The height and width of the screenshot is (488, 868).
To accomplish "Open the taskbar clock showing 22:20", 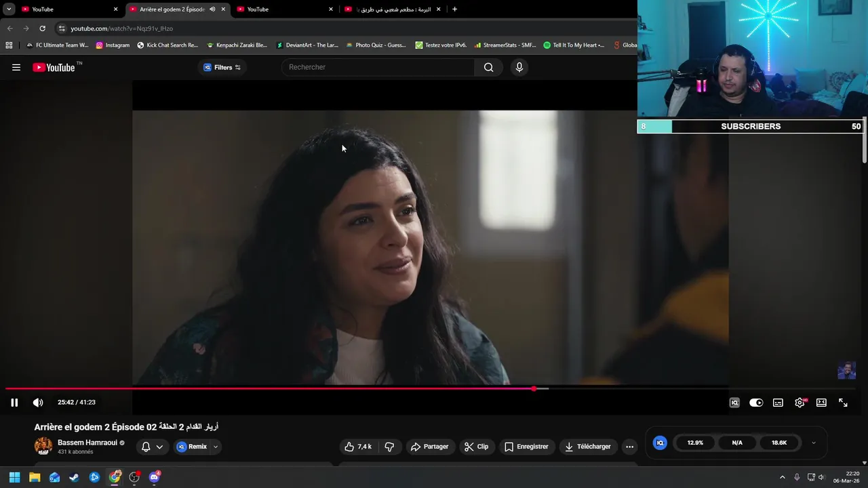I will coord(846,477).
